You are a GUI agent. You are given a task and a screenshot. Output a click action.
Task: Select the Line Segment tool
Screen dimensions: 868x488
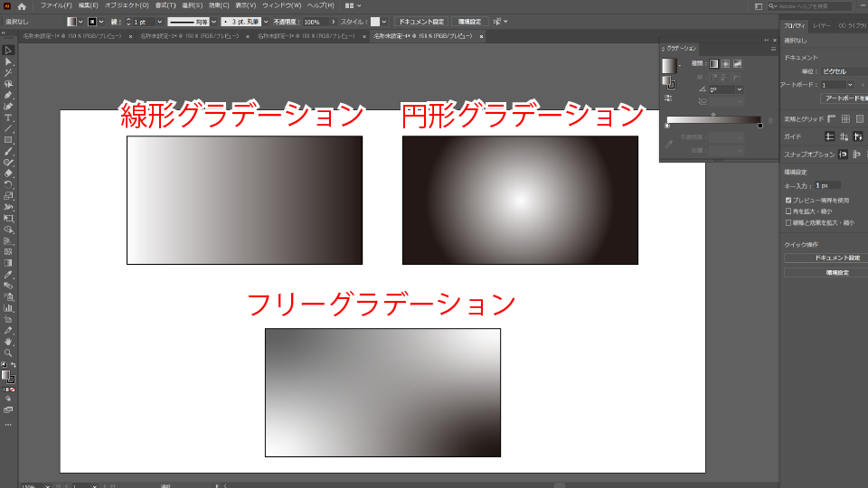coord(8,129)
